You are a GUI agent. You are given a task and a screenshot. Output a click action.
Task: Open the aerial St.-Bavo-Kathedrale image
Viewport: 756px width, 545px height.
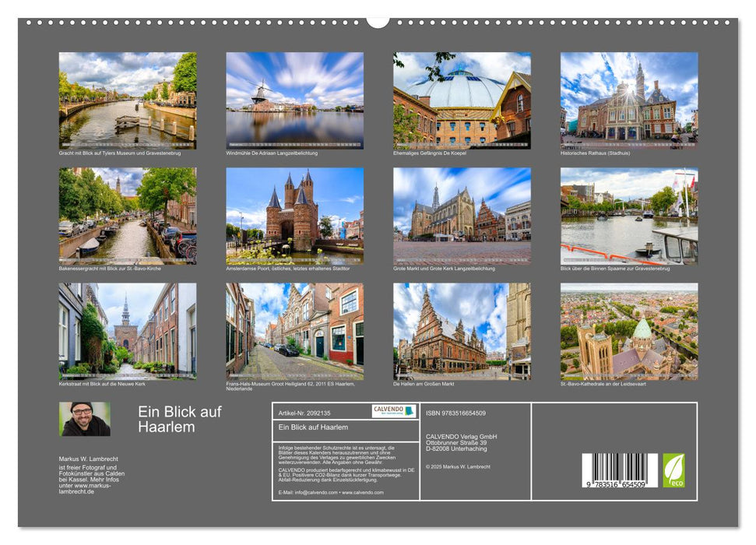coord(627,332)
